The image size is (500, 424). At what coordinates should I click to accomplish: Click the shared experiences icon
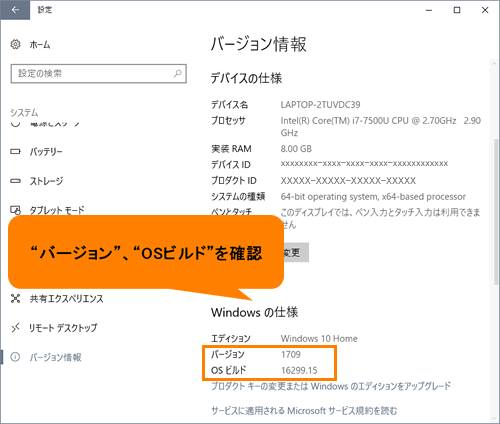tap(15, 298)
